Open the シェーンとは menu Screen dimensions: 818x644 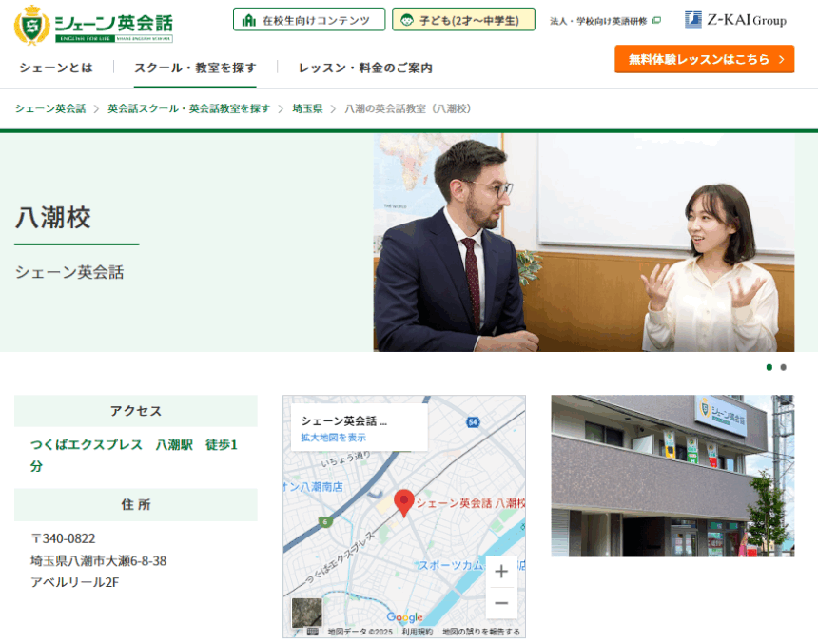tap(56, 68)
